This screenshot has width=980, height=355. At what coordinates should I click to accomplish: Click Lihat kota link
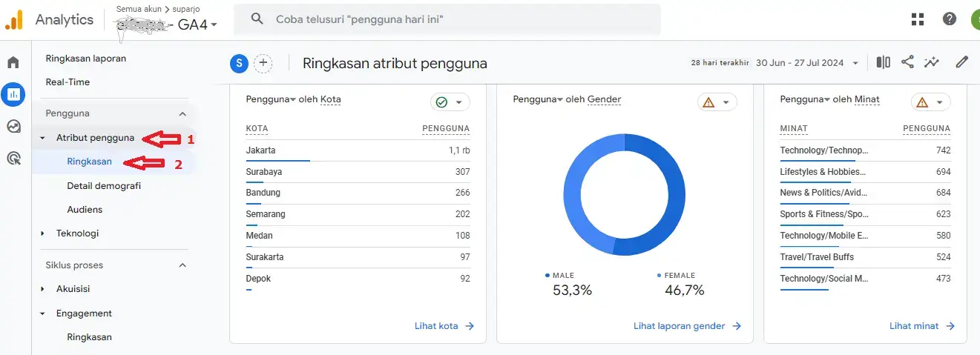tap(444, 325)
